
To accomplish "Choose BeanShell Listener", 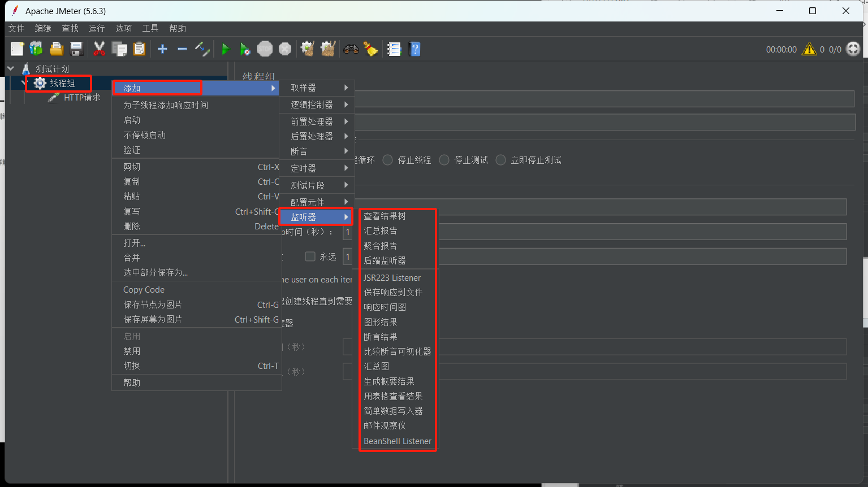I will tap(398, 441).
